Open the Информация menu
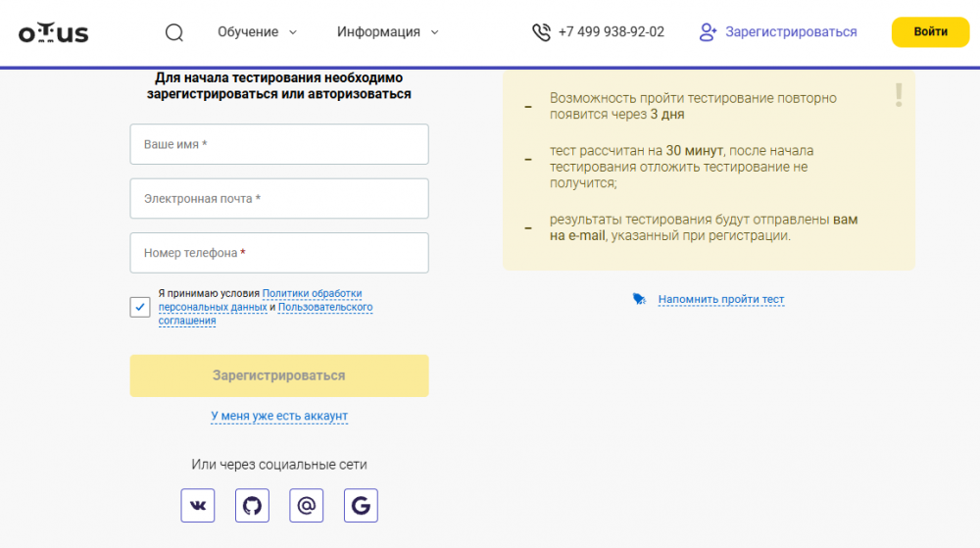The image size is (980, 548). click(x=378, y=32)
